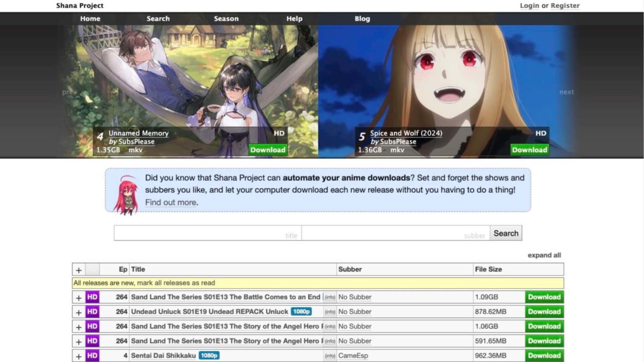The width and height of the screenshot is (644, 362).
Task: Download Unnamed Memory from the banner
Action: [268, 150]
